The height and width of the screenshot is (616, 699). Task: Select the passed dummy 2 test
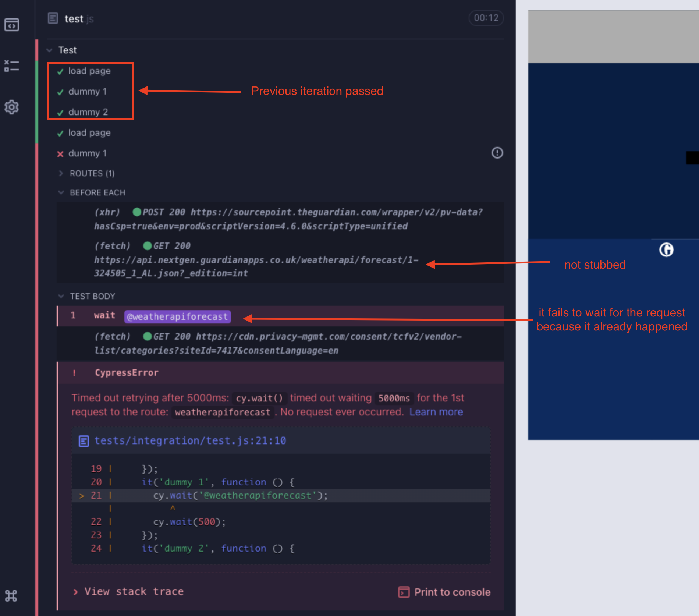pos(88,112)
